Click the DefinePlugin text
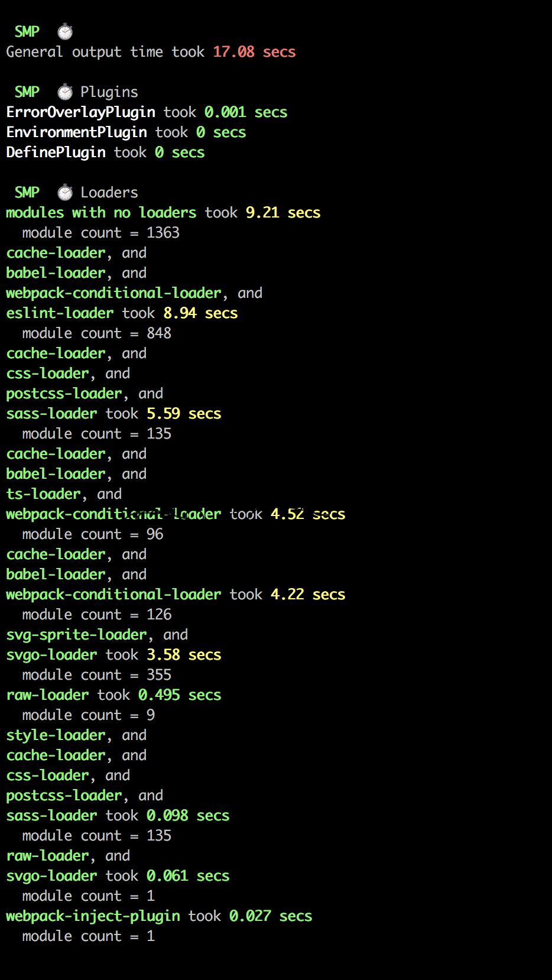 (56, 152)
